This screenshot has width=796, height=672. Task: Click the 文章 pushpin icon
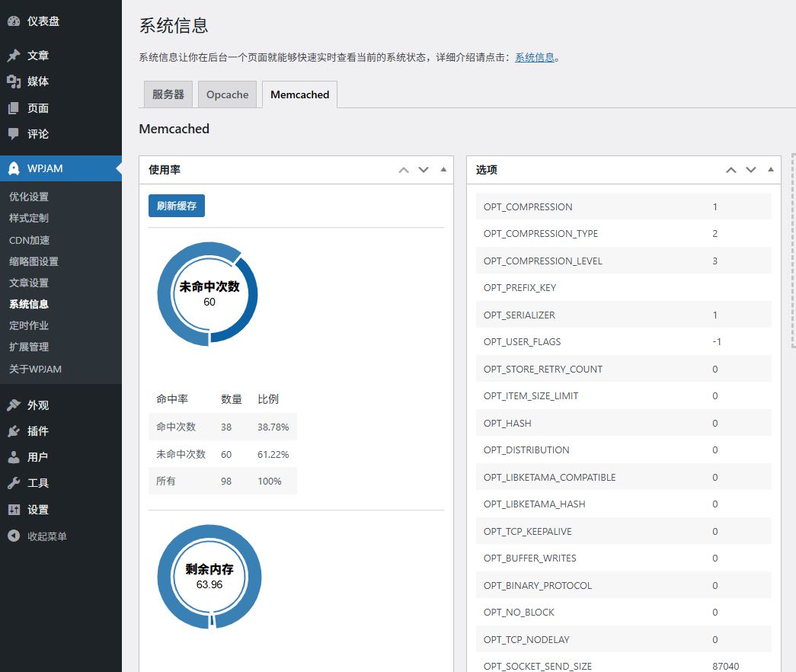(x=14, y=56)
